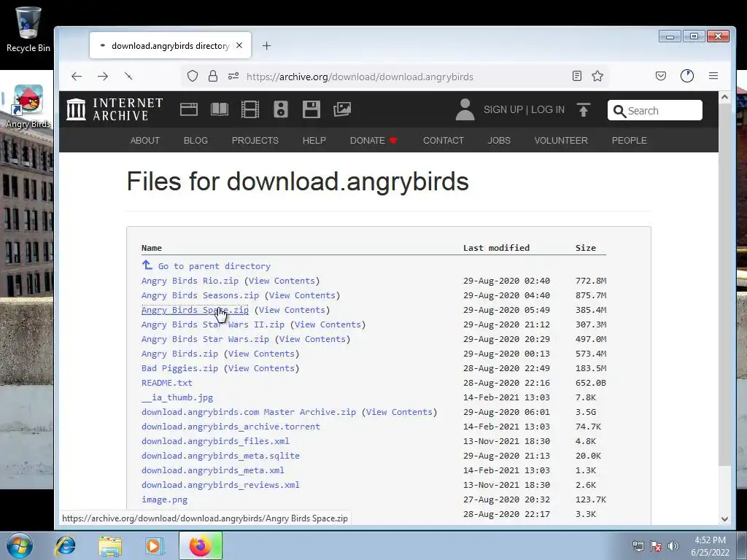
Task: Download the Master Archive.zip file
Action: coord(248,412)
